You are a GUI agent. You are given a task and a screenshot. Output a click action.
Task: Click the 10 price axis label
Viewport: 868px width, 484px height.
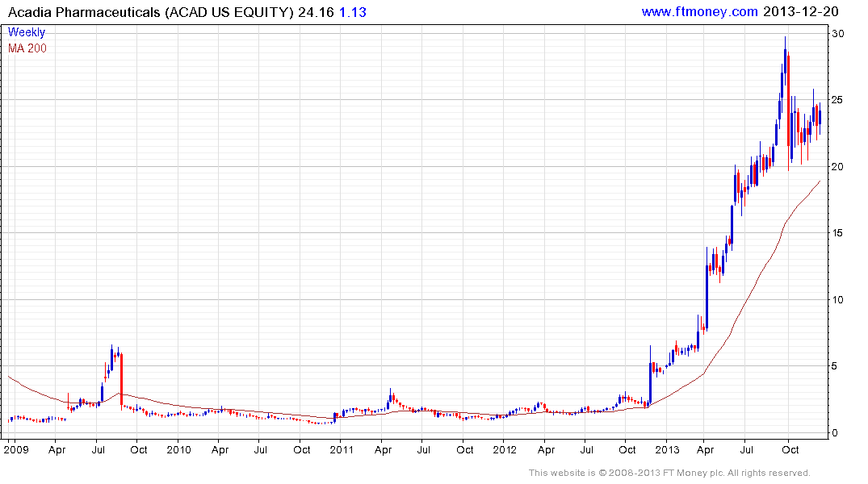pyautogui.click(x=837, y=300)
